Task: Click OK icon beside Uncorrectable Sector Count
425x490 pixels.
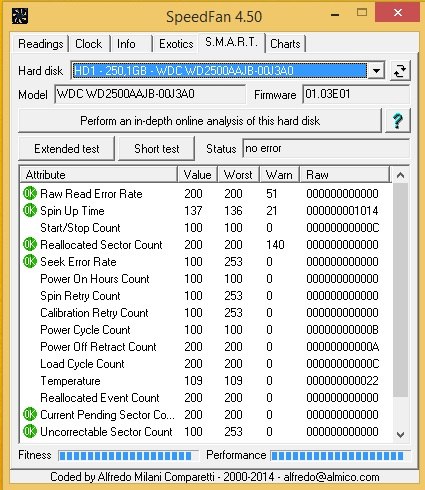Action: (x=30, y=431)
